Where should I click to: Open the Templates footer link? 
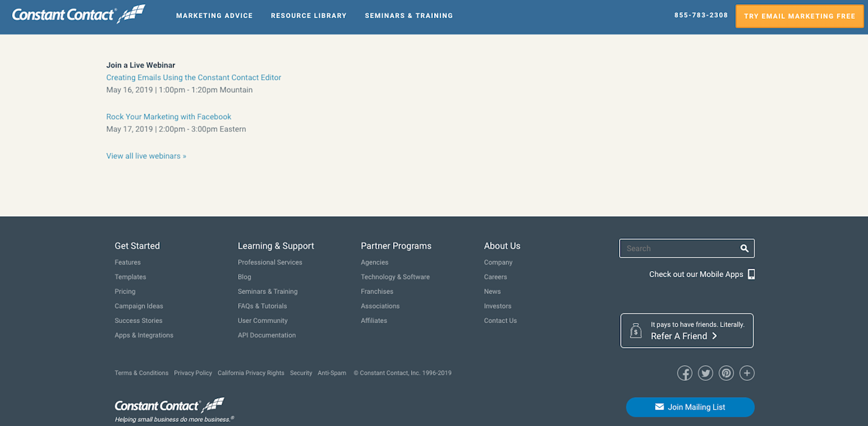130,277
